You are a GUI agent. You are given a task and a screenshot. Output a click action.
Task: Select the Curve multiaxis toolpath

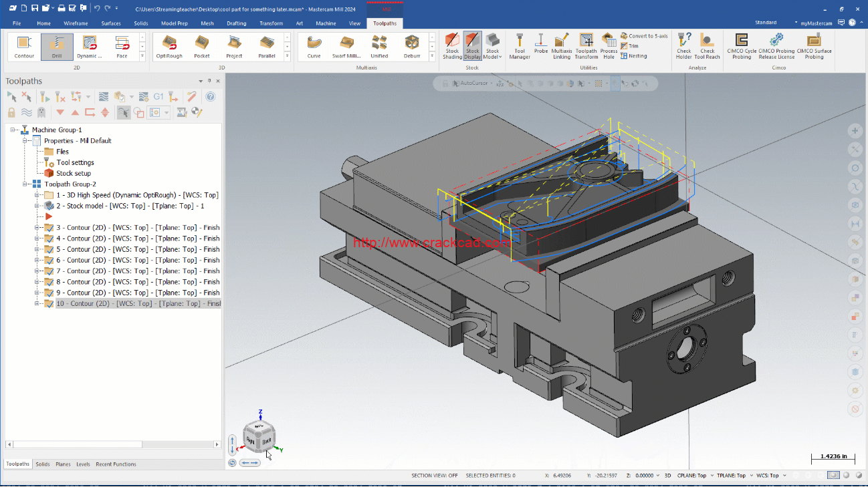[x=314, y=47]
